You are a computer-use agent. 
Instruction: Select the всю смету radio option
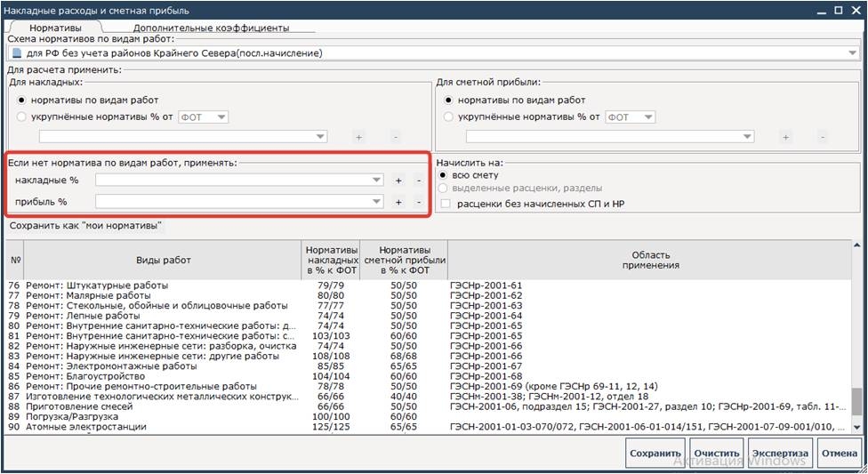[443, 175]
